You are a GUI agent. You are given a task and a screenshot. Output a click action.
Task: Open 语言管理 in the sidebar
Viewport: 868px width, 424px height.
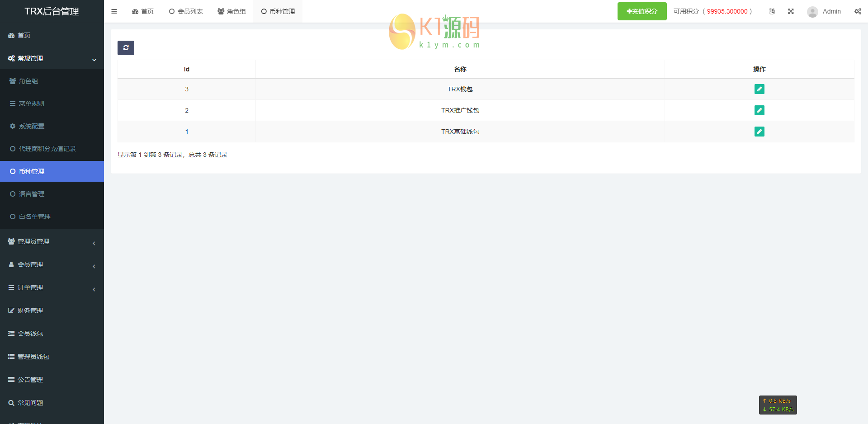[52, 194]
